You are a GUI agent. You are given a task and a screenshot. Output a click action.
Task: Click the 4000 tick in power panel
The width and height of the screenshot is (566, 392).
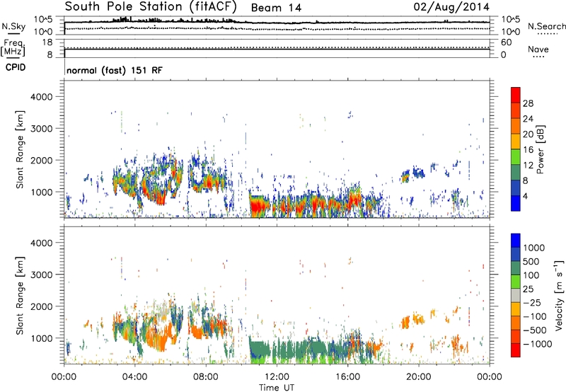pos(42,97)
